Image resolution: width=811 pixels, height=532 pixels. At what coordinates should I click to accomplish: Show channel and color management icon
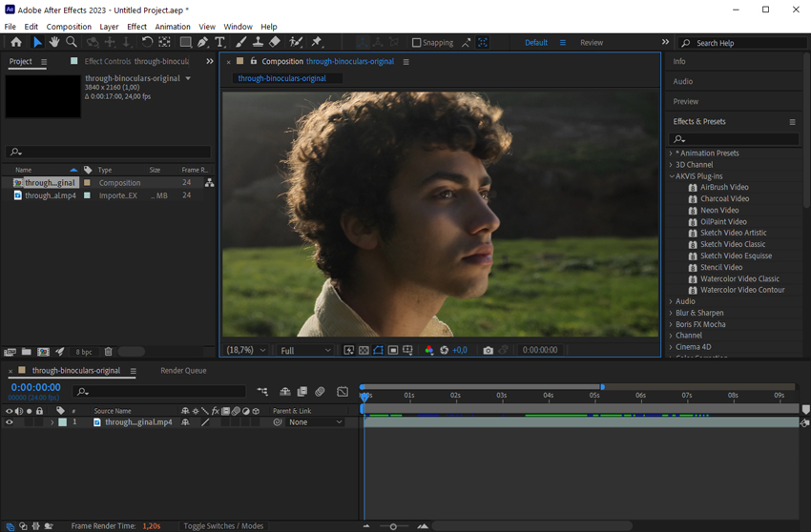pyautogui.click(x=428, y=350)
